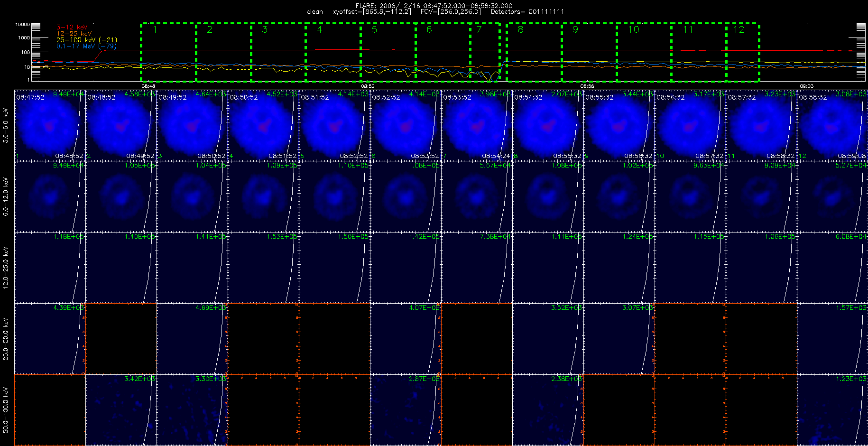
Task: Click the red '3-12 keV' legend label
Action: 72,28
